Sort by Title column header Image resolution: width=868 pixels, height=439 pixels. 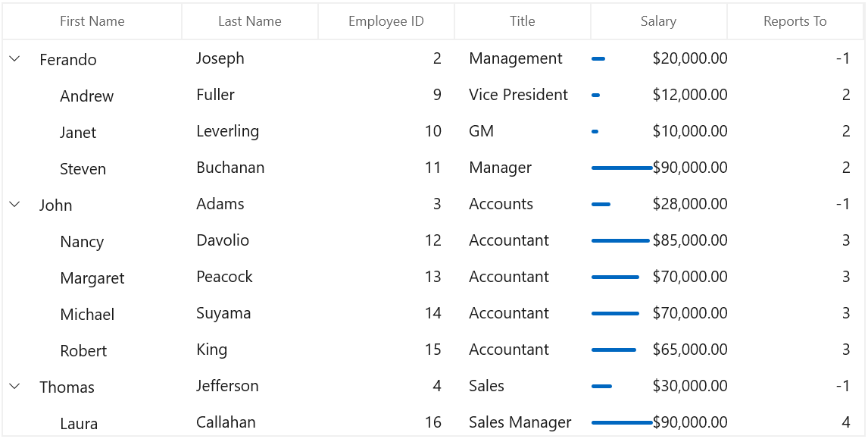point(523,21)
